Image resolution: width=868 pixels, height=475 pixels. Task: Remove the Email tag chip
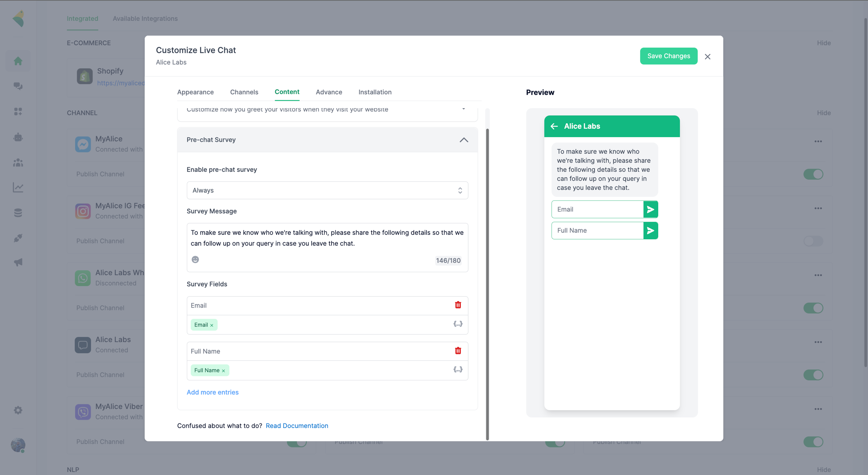coord(212,325)
